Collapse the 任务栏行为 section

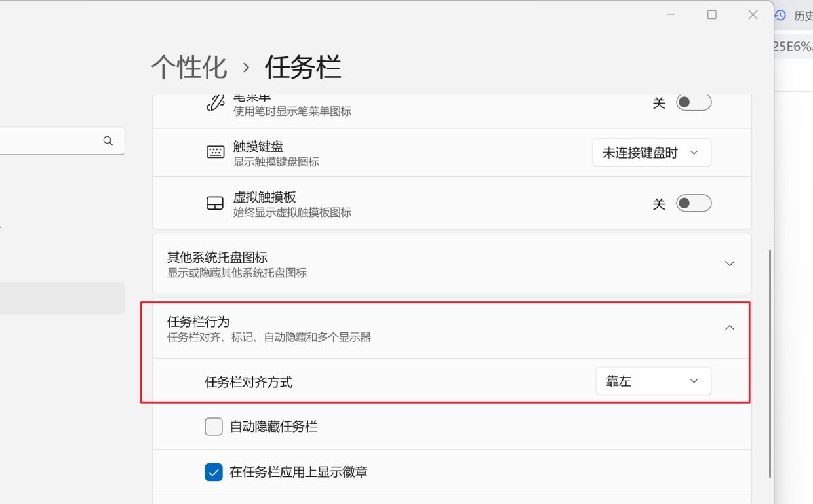tap(729, 327)
